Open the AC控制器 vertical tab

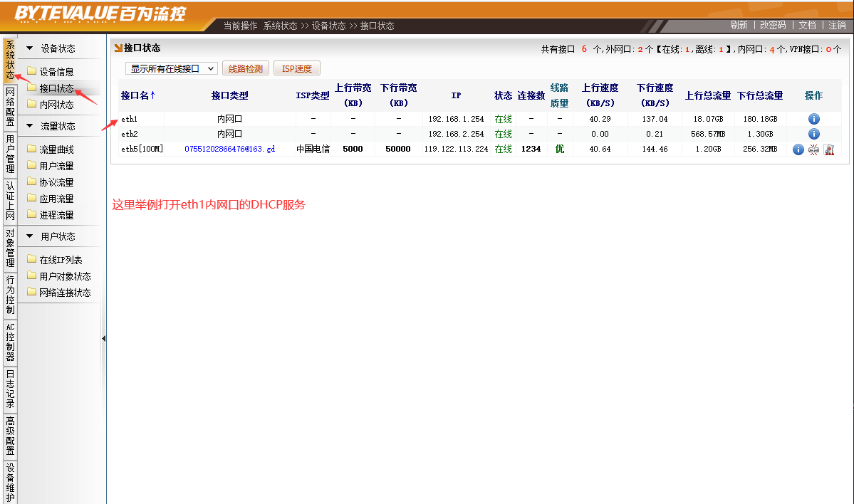coord(10,342)
